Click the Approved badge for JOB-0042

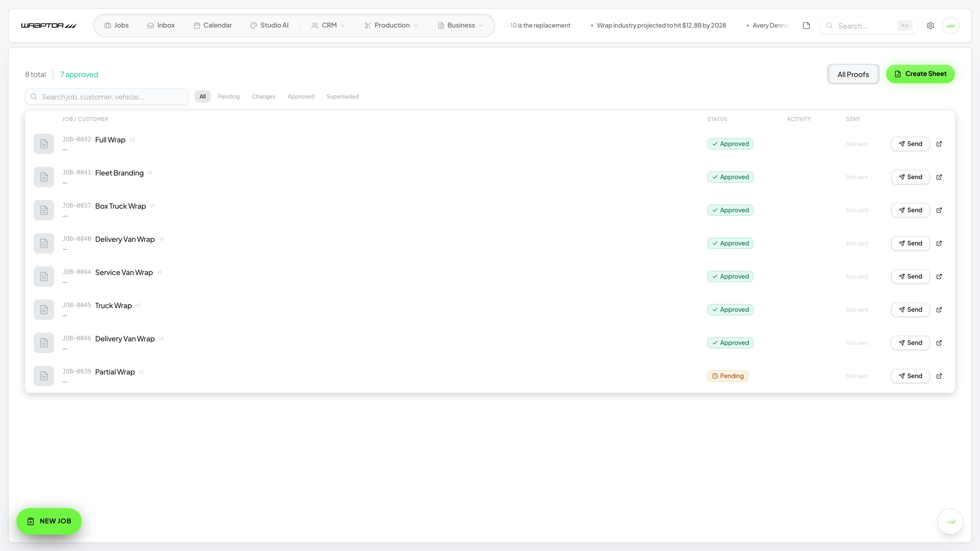tap(730, 144)
